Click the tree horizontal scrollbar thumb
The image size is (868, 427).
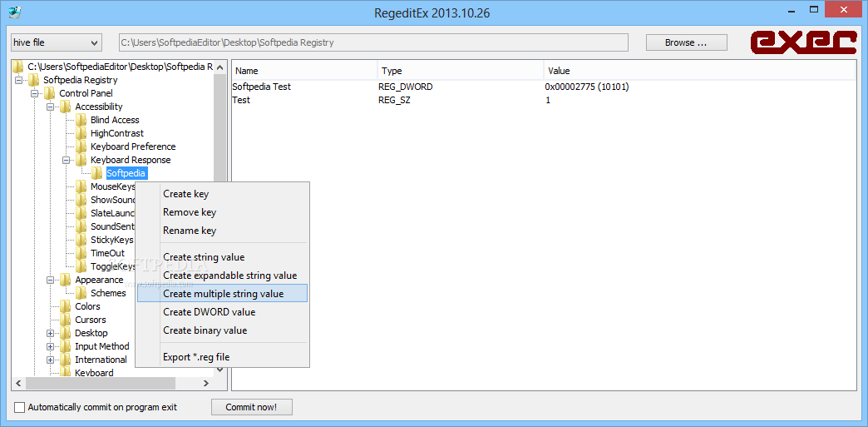[101, 383]
